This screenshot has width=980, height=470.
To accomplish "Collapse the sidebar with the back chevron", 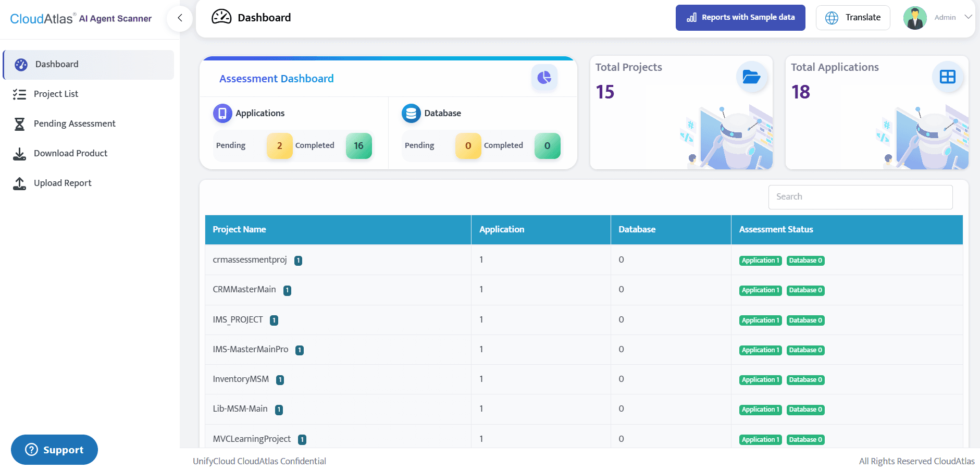I will 180,18.
